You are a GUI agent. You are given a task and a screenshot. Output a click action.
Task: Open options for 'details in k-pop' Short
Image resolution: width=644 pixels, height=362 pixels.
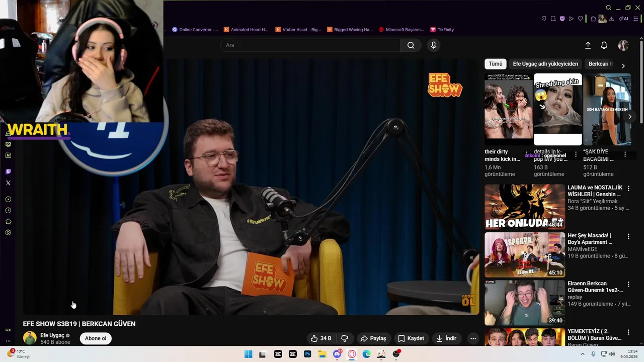point(576,155)
